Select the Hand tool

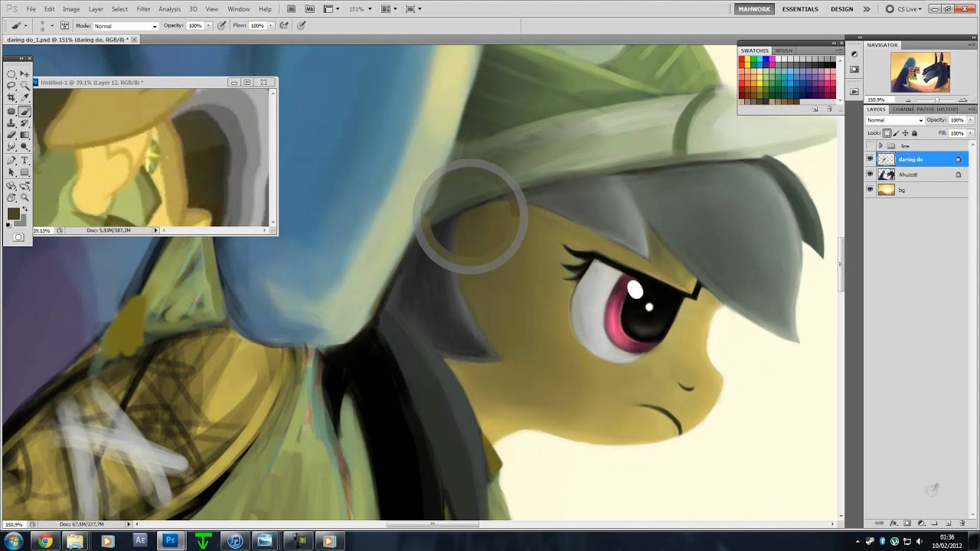pos(11,197)
